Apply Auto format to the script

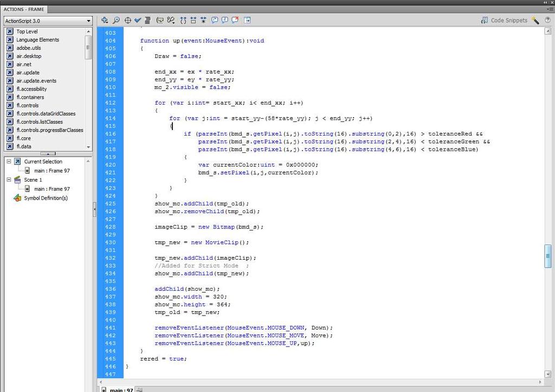pos(147,20)
